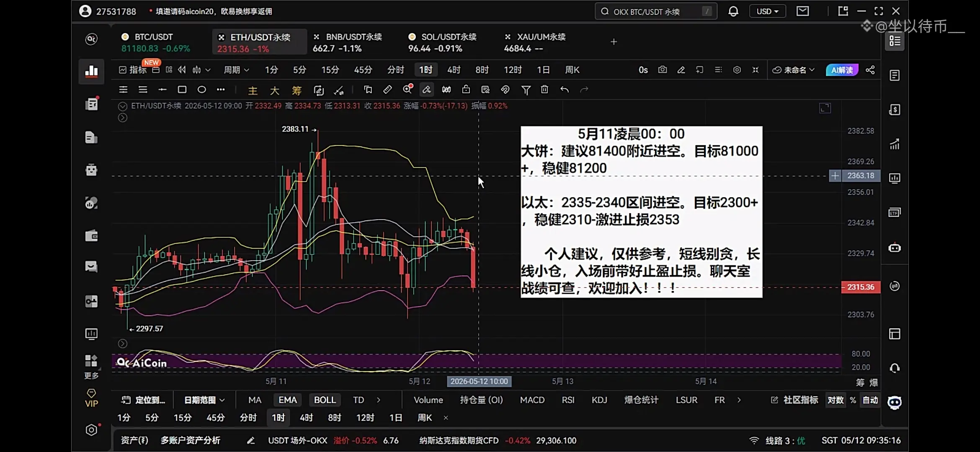The height and width of the screenshot is (452, 980).
Task: Switch to the SOL/USDT永续 tab
Action: (443, 42)
